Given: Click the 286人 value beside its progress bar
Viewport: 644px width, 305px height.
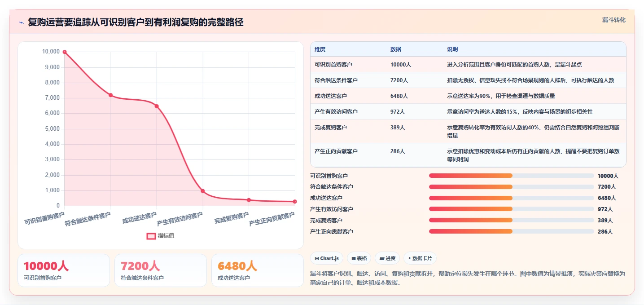Looking at the screenshot, I should 605,232.
